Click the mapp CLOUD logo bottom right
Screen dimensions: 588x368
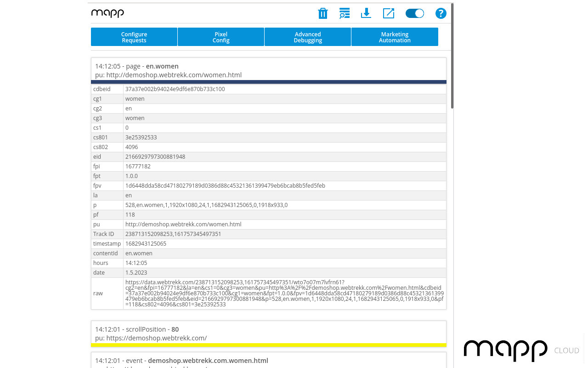(505, 351)
